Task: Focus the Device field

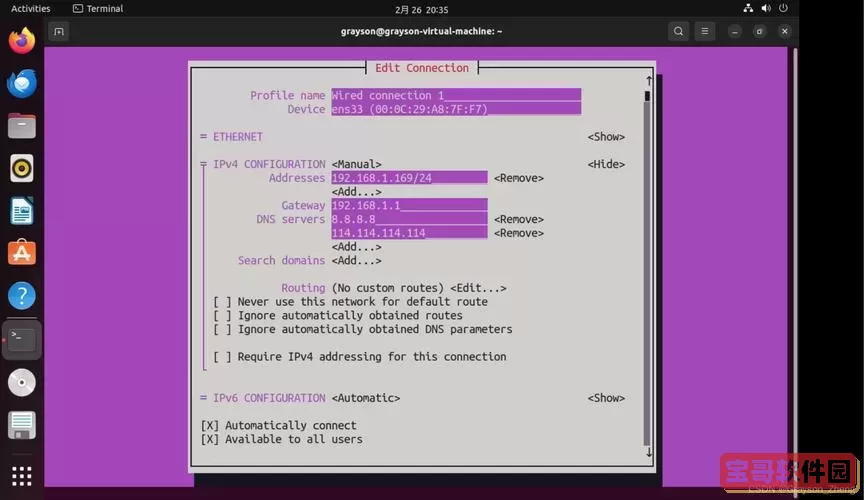Action: coord(456,109)
